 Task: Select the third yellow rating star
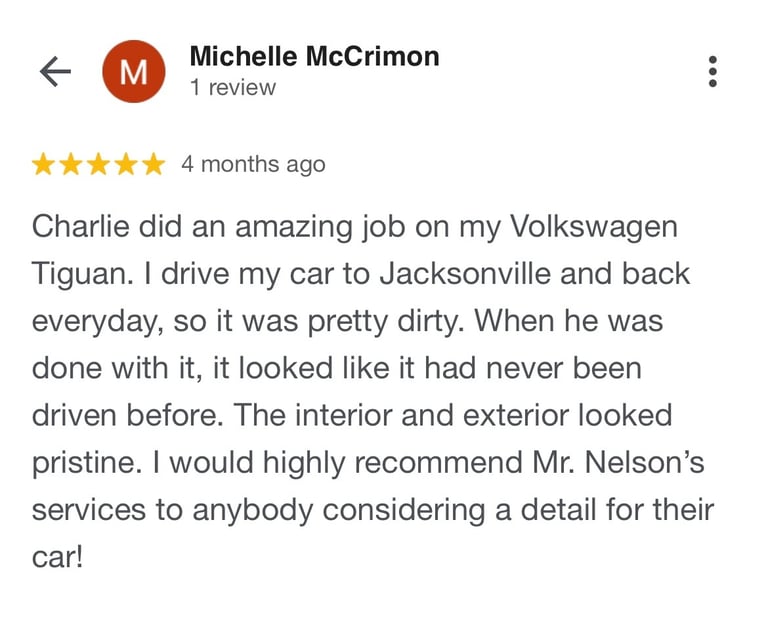click(x=98, y=164)
